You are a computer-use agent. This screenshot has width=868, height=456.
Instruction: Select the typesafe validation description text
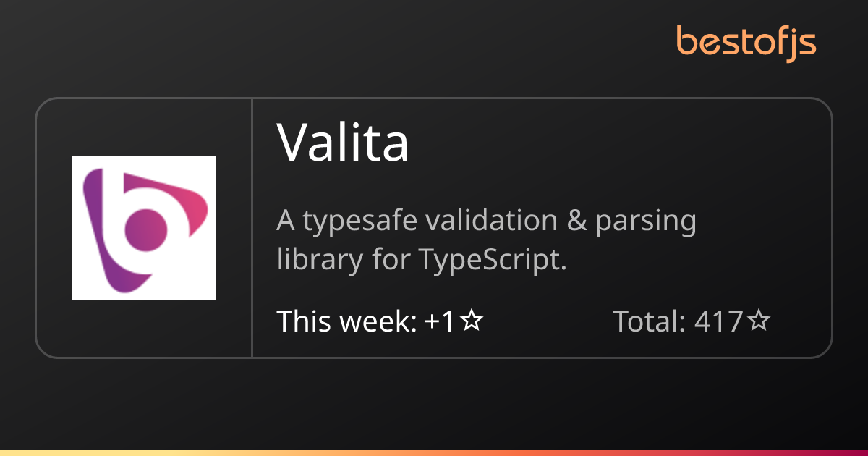486,240
